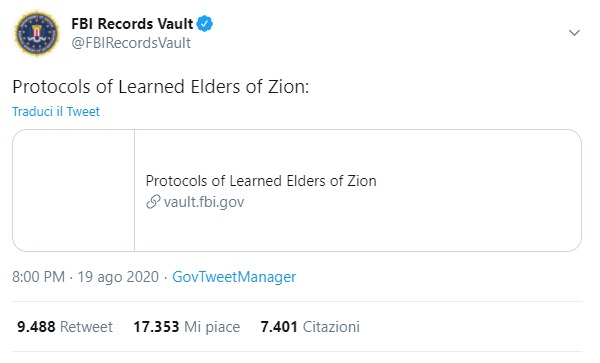Open the blank link card preview image
Screen dimensions: 600x363
[73, 190]
